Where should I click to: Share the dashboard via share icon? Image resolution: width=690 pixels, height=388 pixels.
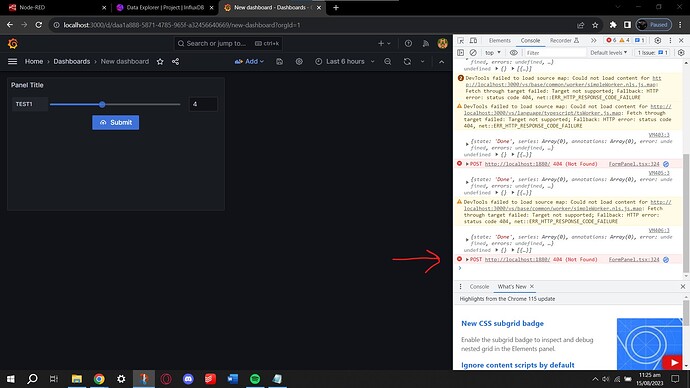(175, 62)
